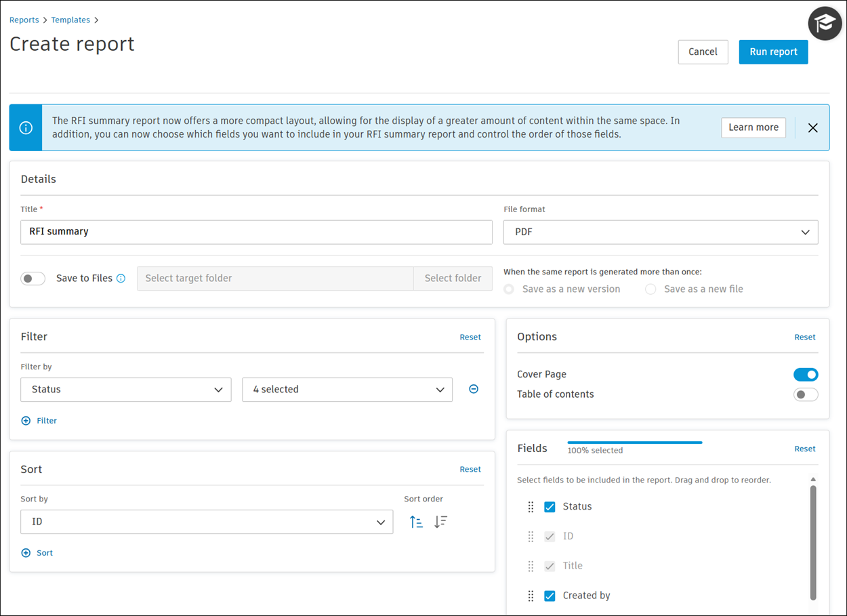Screen dimensions: 847x616
Task: Click the Run report button
Action: coord(773,52)
